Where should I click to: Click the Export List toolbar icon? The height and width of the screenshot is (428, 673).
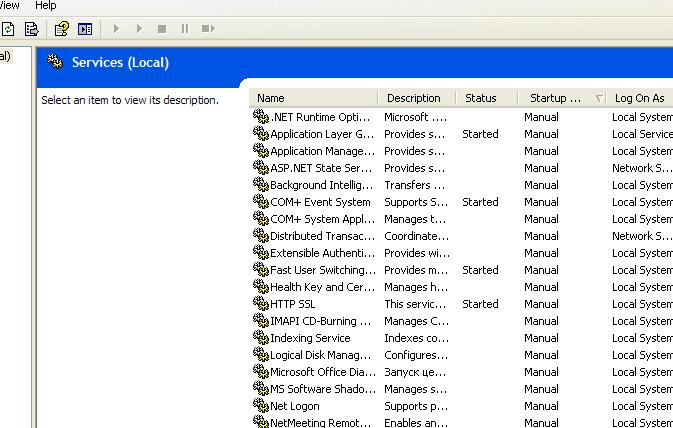click(32, 29)
